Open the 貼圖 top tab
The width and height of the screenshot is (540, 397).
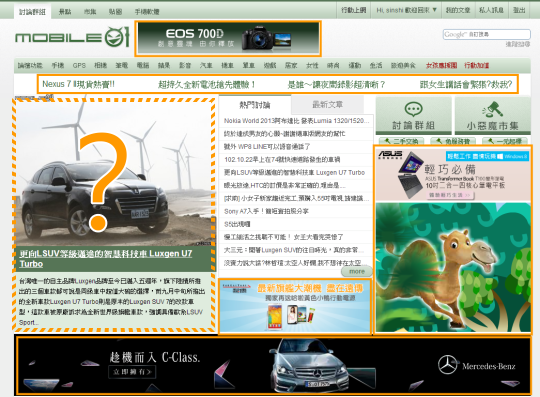click(x=116, y=12)
